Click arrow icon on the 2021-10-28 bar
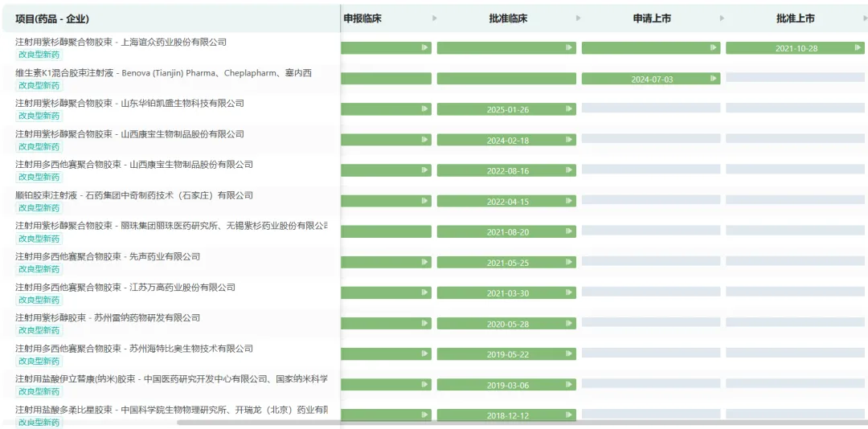The height and width of the screenshot is (429, 868). click(x=858, y=48)
